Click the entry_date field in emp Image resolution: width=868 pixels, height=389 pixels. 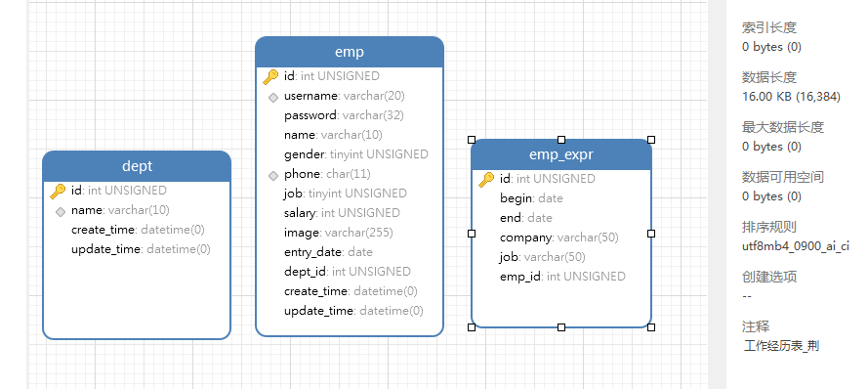click(328, 252)
